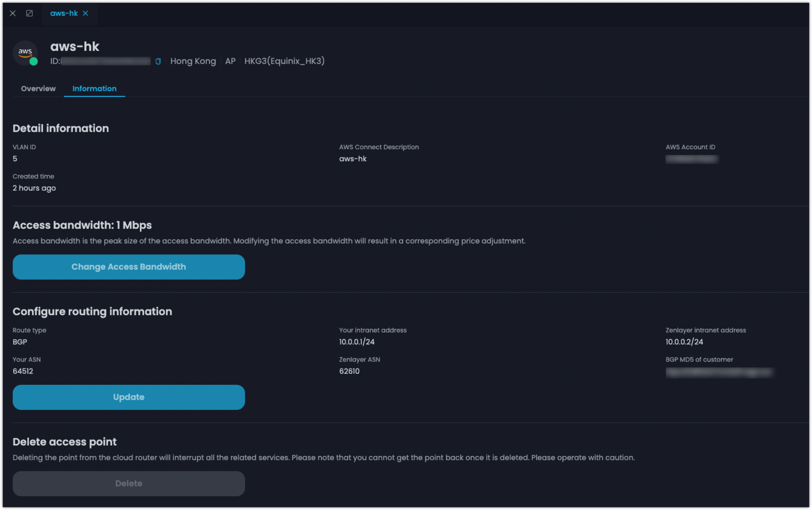Close the panel with the X icon

(x=13, y=13)
